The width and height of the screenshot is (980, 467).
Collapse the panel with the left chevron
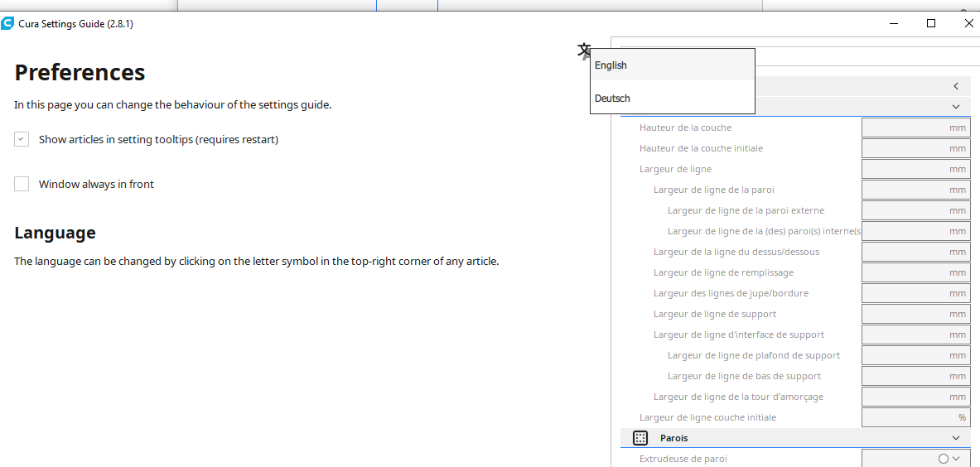pyautogui.click(x=956, y=86)
